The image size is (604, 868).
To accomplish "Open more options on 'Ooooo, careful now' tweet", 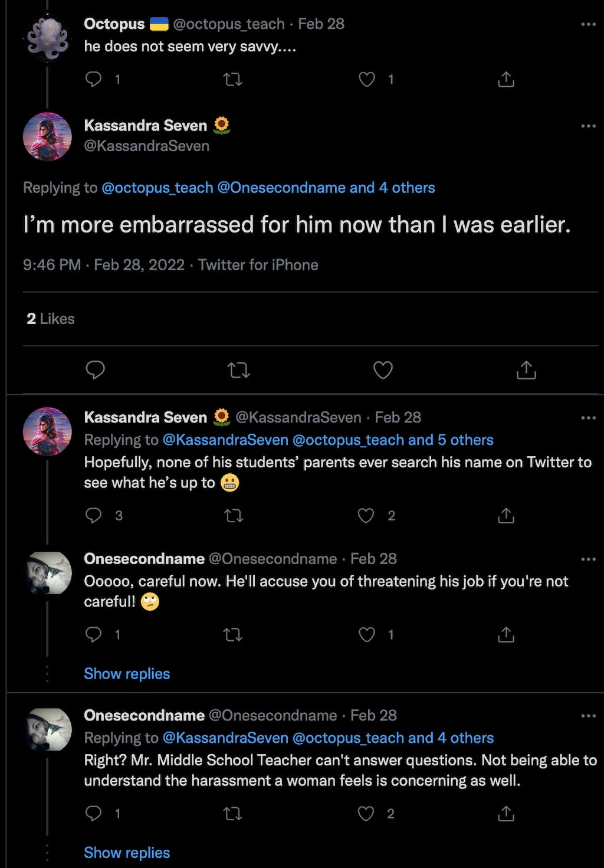I will click(x=588, y=559).
